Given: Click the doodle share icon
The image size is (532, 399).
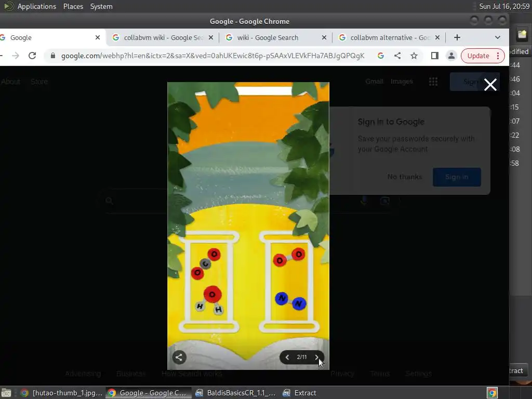Looking at the screenshot, I should 179,357.
